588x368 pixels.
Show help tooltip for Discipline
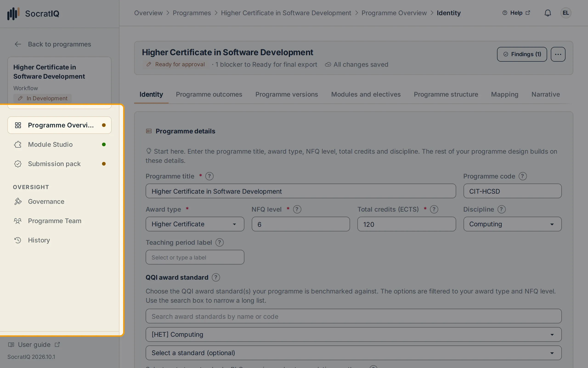pos(501,209)
